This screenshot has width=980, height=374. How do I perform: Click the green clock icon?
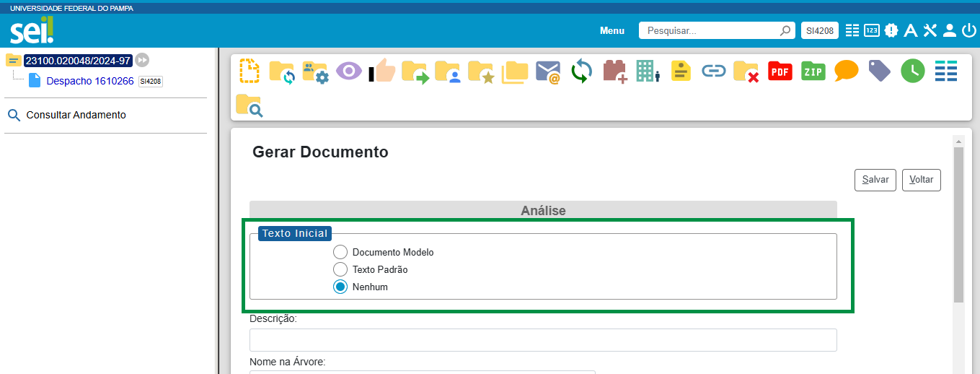click(x=912, y=71)
